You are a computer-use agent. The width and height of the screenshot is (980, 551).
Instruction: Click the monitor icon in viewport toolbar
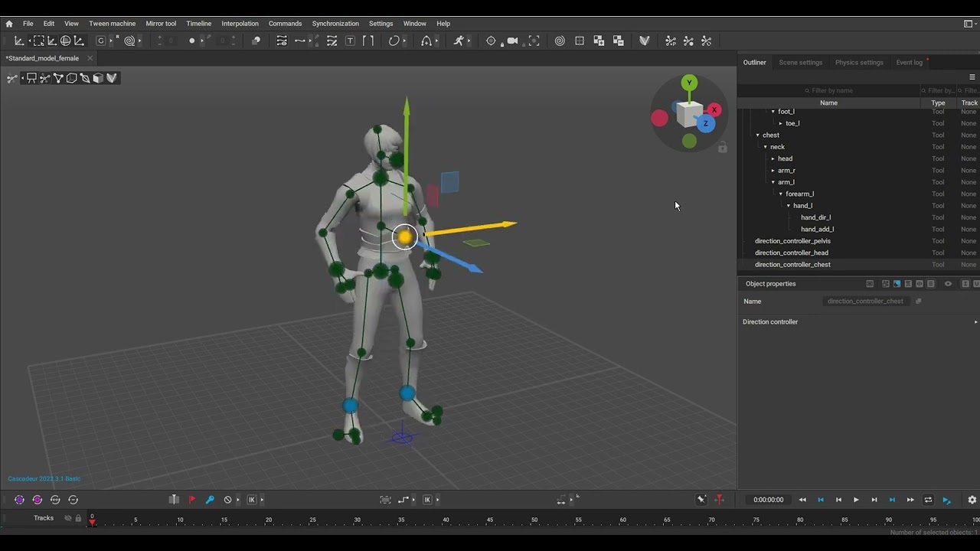pos(31,78)
